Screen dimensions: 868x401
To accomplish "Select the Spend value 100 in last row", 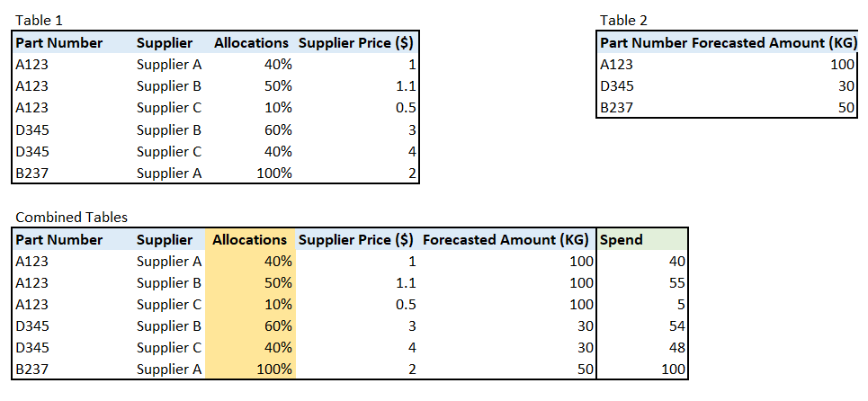I will click(642, 370).
